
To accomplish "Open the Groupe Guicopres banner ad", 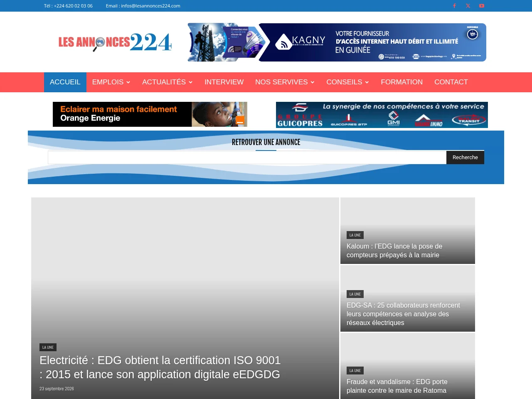I will point(382,115).
